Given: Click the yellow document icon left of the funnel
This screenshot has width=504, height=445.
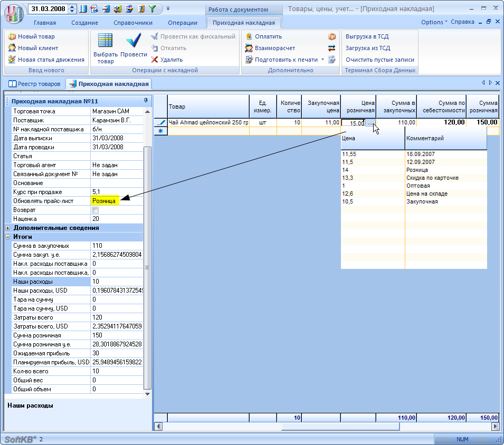Looking at the screenshot, I should point(141,9).
